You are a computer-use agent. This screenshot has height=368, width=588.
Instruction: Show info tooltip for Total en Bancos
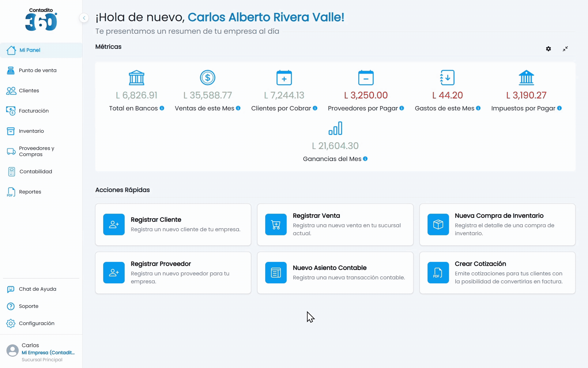162,108
